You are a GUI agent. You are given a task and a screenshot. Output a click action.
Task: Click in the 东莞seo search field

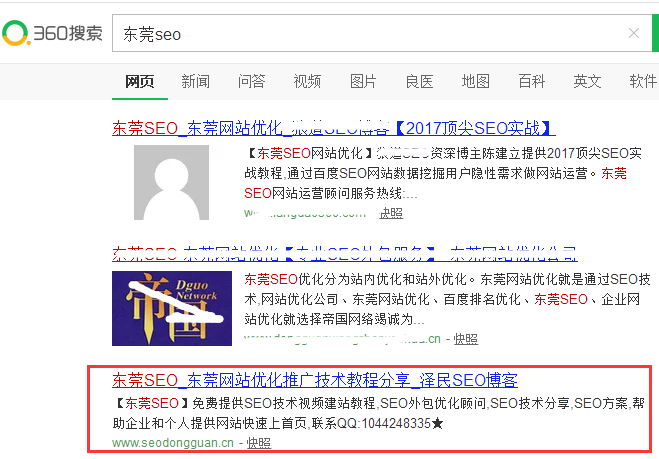[x=382, y=33]
